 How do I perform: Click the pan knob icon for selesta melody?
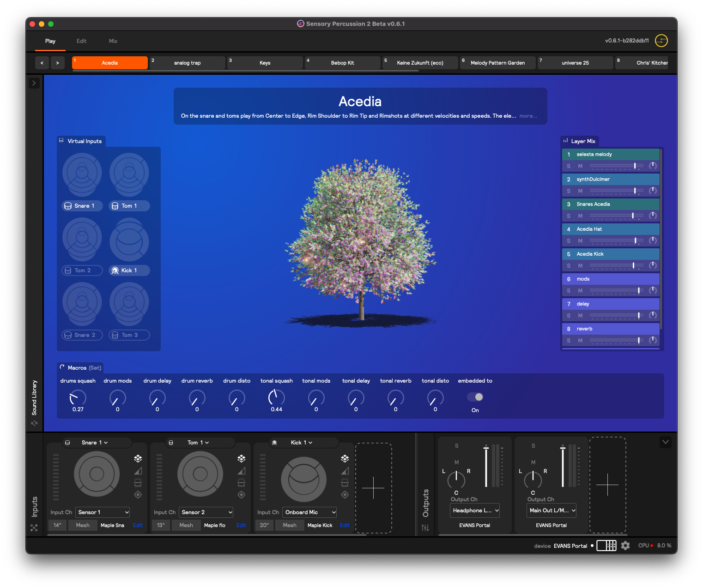coord(653,166)
